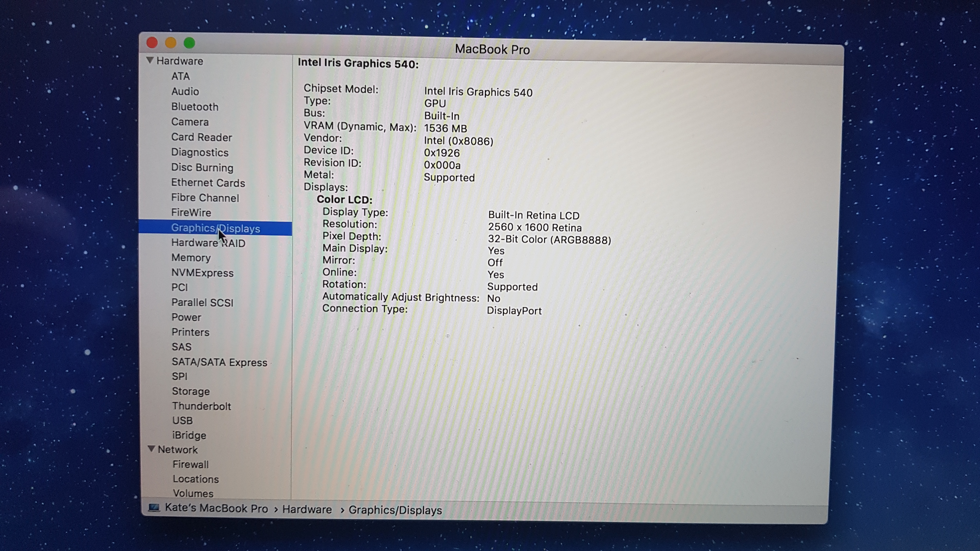Click Hardware in the bottom path bar
Image resolution: width=980 pixels, height=551 pixels.
(x=307, y=509)
